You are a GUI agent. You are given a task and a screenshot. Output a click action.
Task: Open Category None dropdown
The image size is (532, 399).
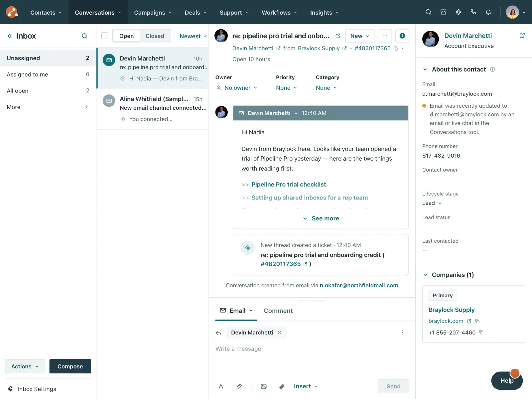tap(326, 88)
